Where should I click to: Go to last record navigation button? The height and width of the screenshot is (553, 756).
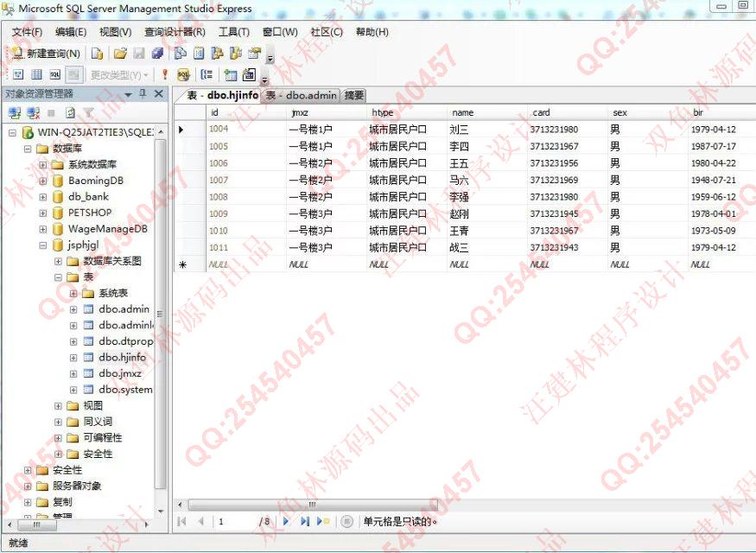coord(305,521)
